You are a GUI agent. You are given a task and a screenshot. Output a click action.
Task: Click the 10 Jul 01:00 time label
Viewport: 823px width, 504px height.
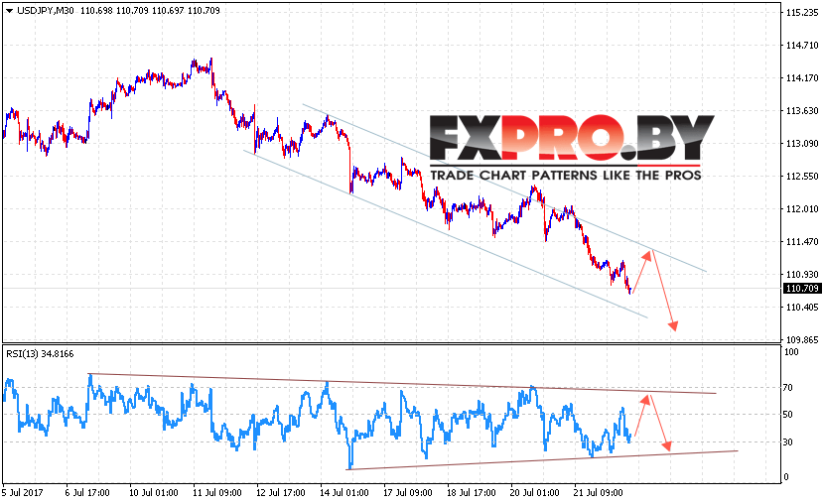click(x=153, y=493)
